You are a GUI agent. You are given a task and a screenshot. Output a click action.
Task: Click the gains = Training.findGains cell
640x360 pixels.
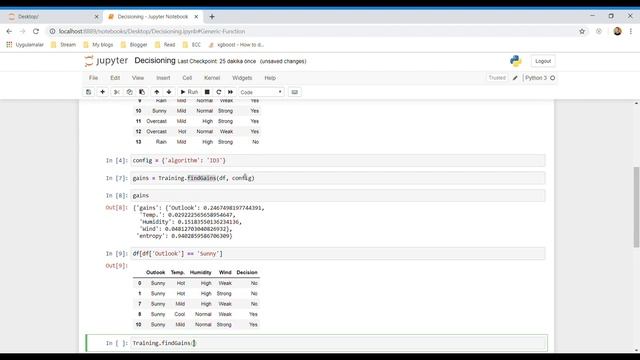338,178
